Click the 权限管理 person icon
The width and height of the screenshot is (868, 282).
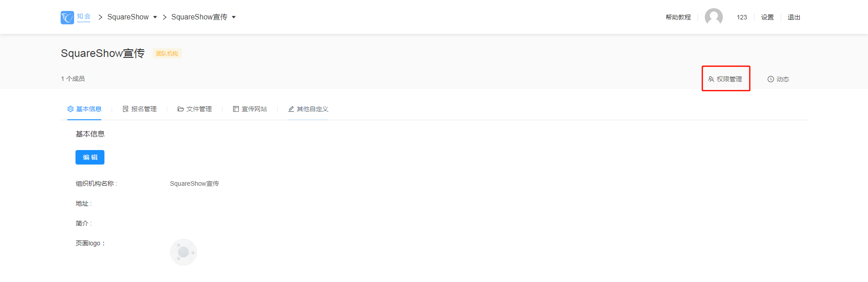711,79
